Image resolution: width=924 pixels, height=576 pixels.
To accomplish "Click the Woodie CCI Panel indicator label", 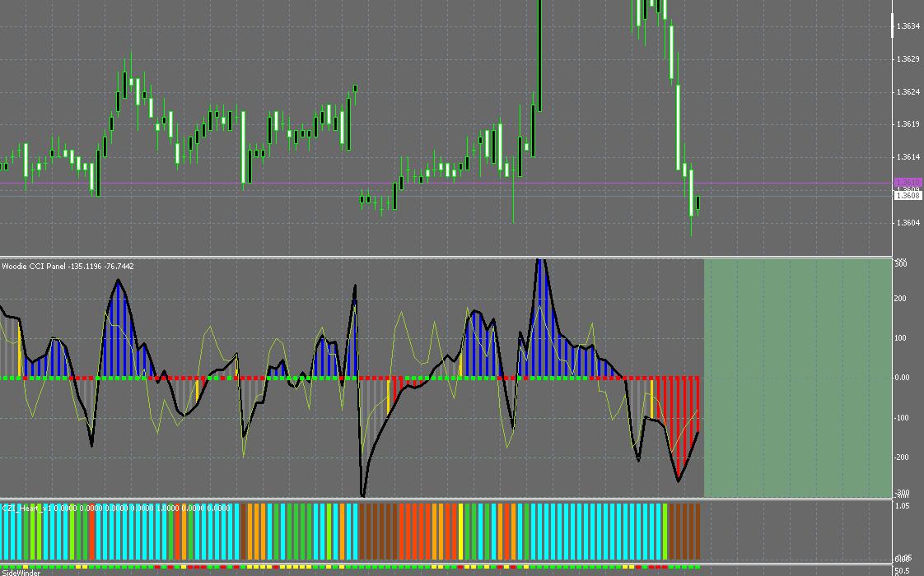I will click(x=68, y=267).
